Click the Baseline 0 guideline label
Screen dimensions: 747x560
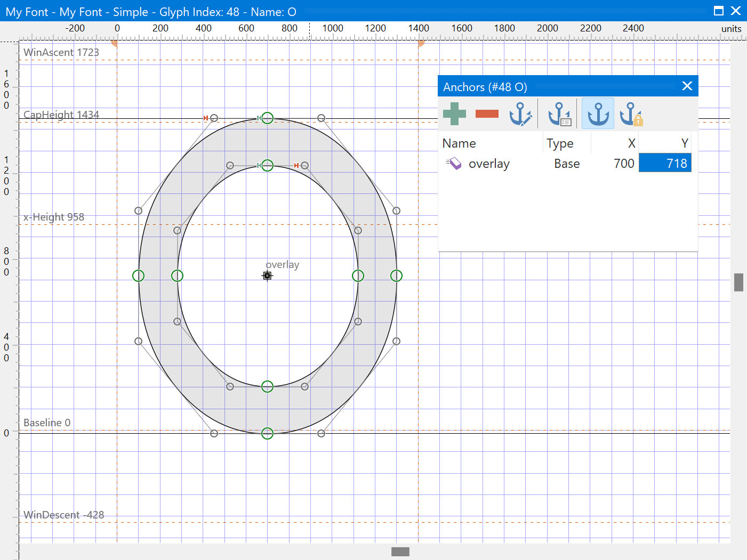[47, 423]
